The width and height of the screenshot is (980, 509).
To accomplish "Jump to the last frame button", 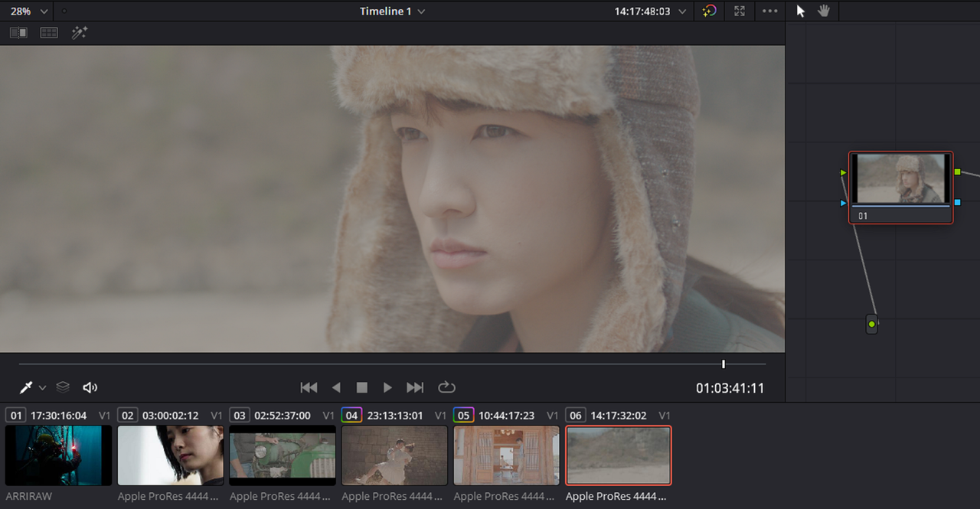I will coord(415,387).
